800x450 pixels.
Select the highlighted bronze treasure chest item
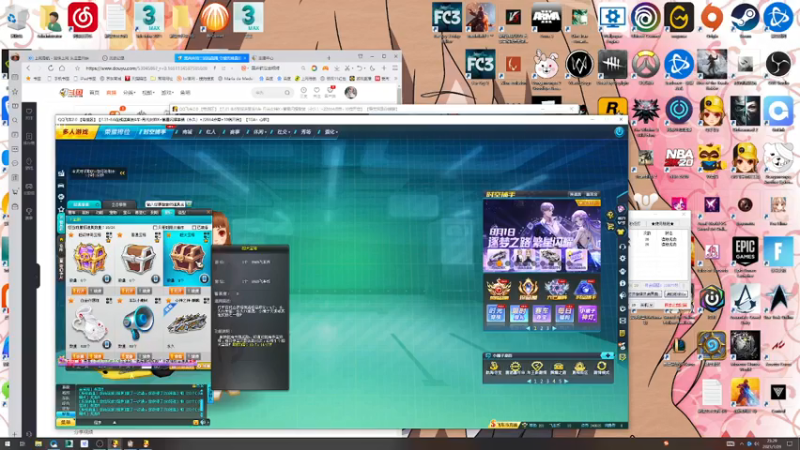click(x=187, y=258)
